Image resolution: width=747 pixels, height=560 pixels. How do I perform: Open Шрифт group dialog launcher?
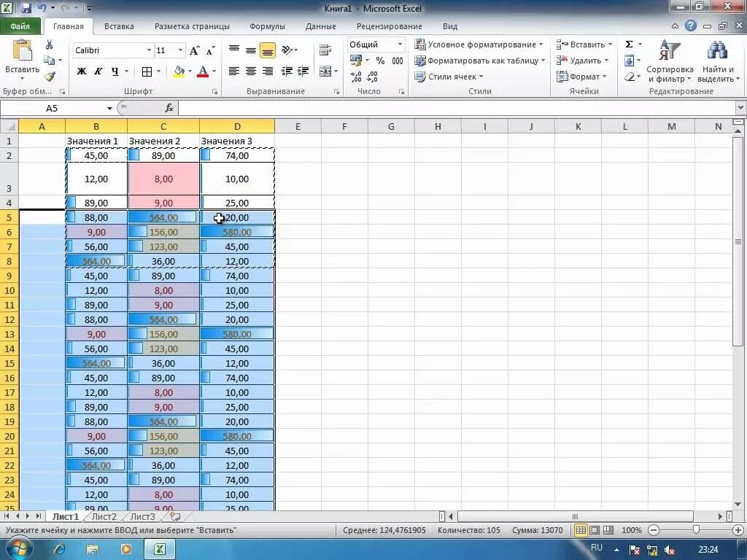pos(215,91)
